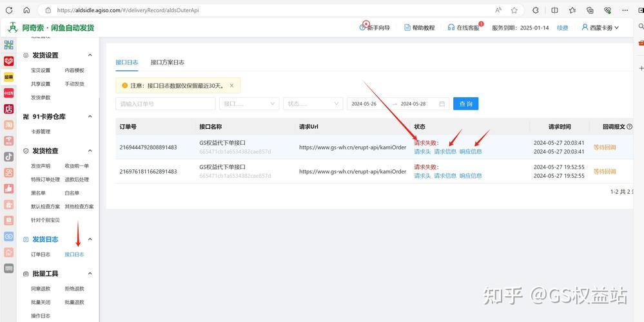The height and width of the screenshot is (322, 644).
Task: Collapse the 批量工具 section
Action: tap(90, 274)
